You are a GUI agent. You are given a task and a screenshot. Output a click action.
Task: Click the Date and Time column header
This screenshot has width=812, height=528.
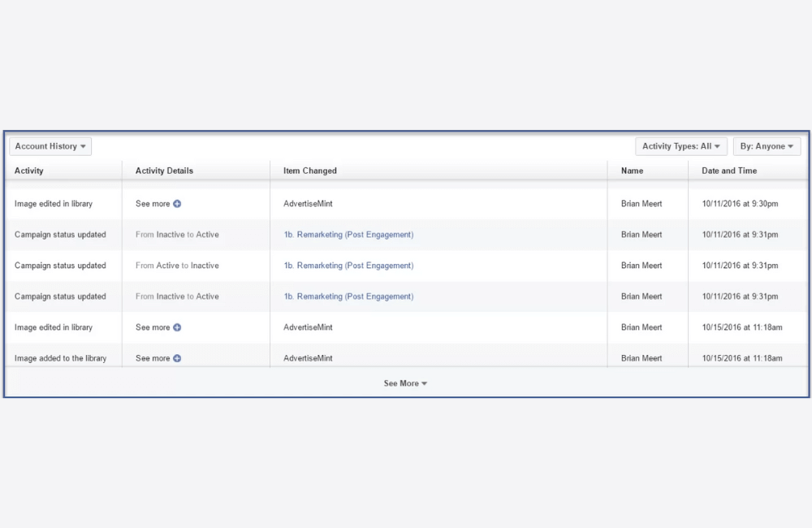tap(729, 171)
